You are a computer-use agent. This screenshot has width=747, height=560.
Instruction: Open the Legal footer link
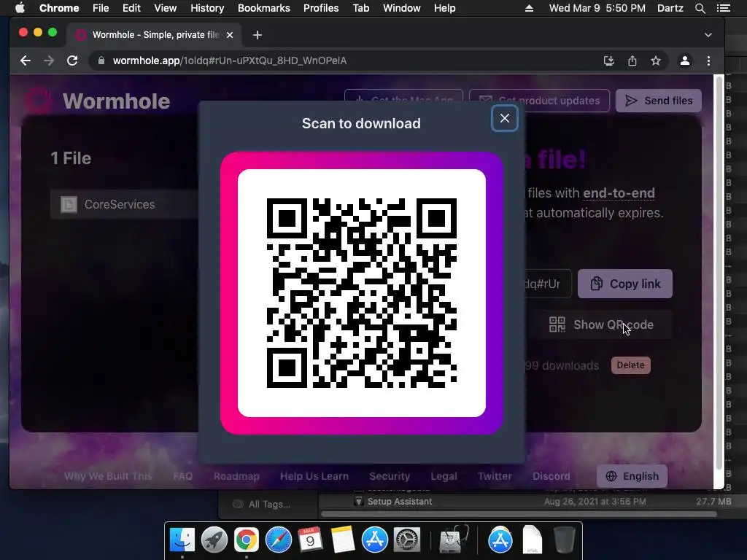[444, 476]
